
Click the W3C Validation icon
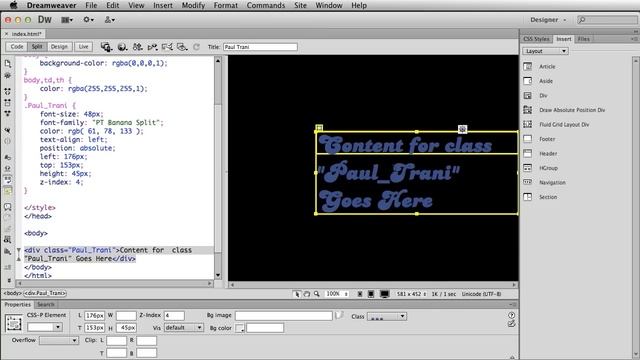[x=153, y=47]
